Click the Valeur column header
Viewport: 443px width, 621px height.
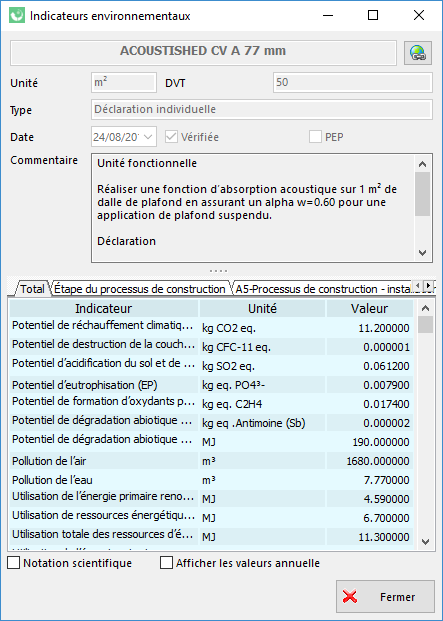(x=369, y=308)
